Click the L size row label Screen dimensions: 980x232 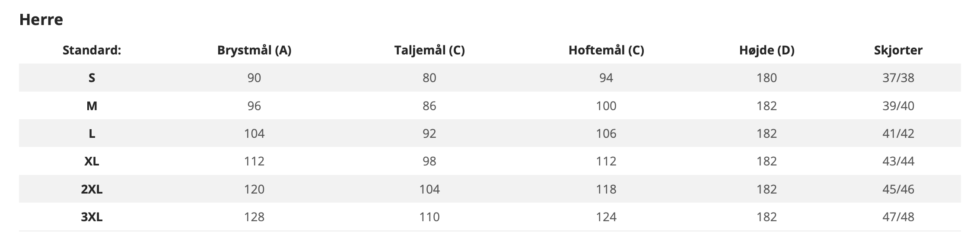click(92, 133)
